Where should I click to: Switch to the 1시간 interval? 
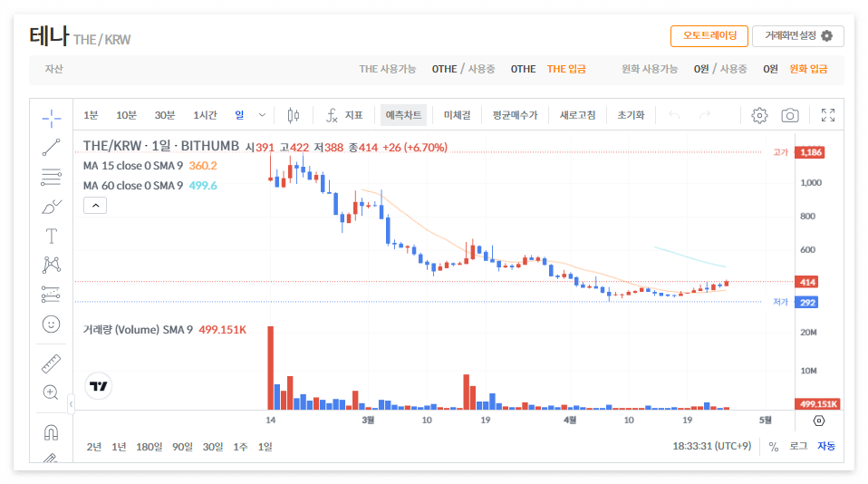tap(205, 115)
